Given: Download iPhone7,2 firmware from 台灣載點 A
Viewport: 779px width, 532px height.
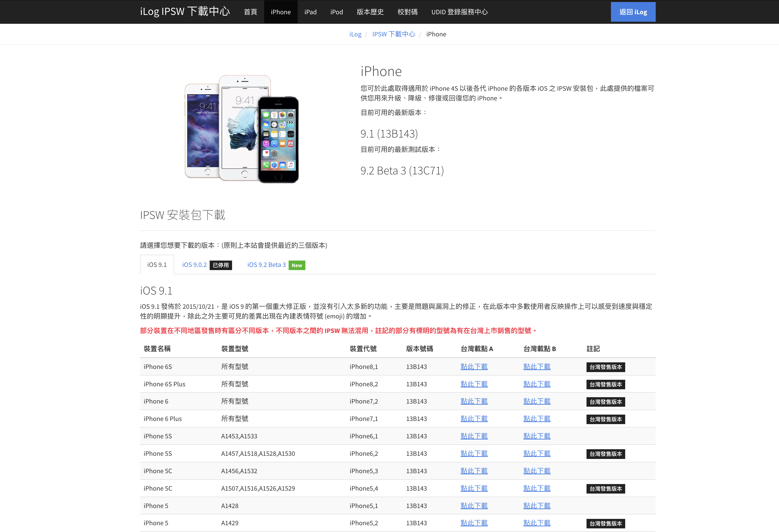Looking at the screenshot, I should (x=474, y=401).
